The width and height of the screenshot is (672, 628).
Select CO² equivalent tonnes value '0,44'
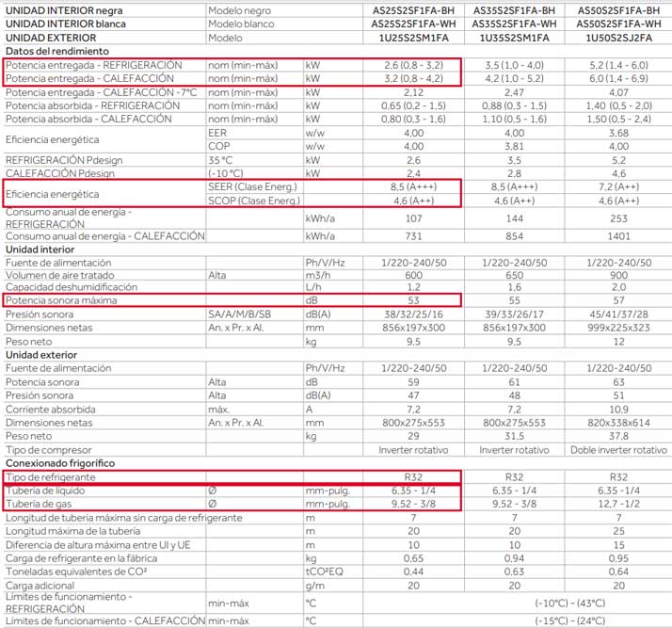click(x=413, y=572)
